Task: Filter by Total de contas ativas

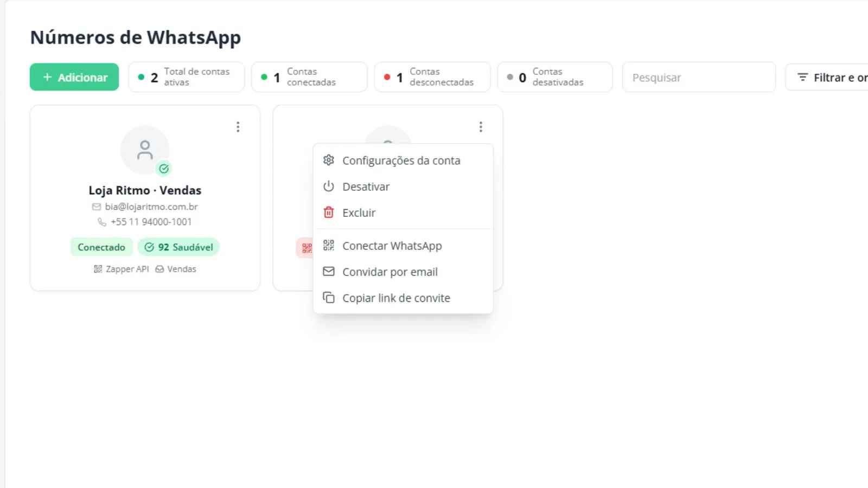Action: coord(187,77)
